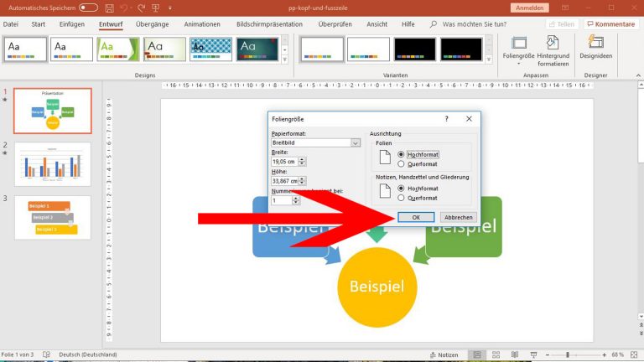Click OK in Foliengröße dialog

coord(416,217)
